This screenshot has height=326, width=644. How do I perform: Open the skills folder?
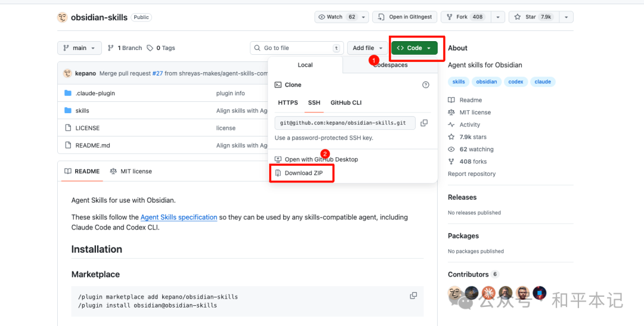coord(82,110)
